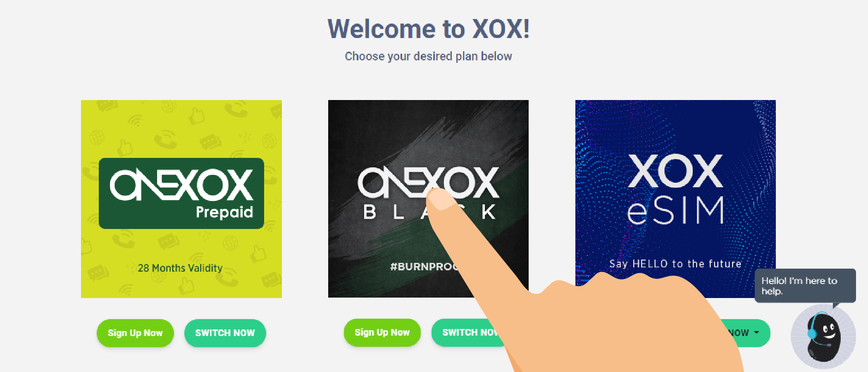Click the #BURNPRO hashtag text
Screen dimensions: 868x372
tap(424, 267)
